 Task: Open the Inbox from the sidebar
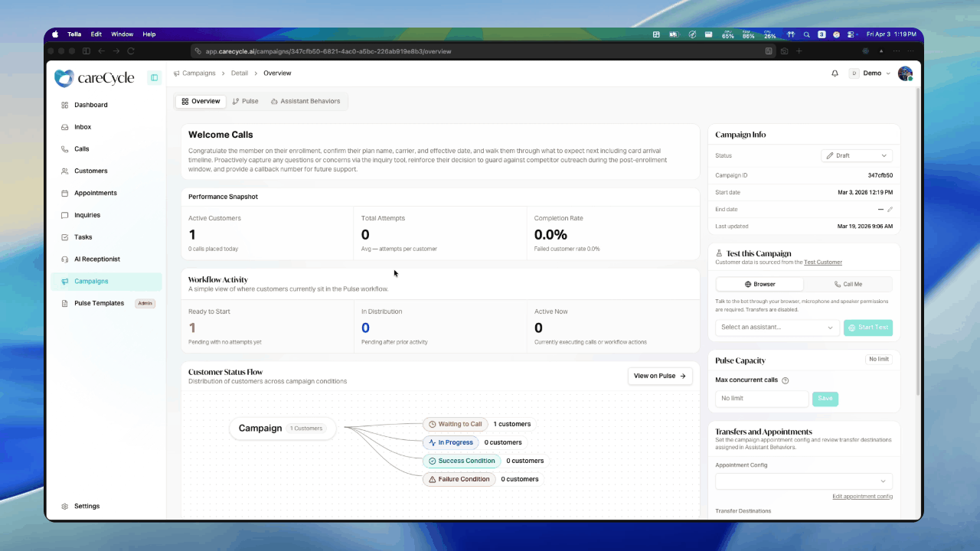[82, 126]
